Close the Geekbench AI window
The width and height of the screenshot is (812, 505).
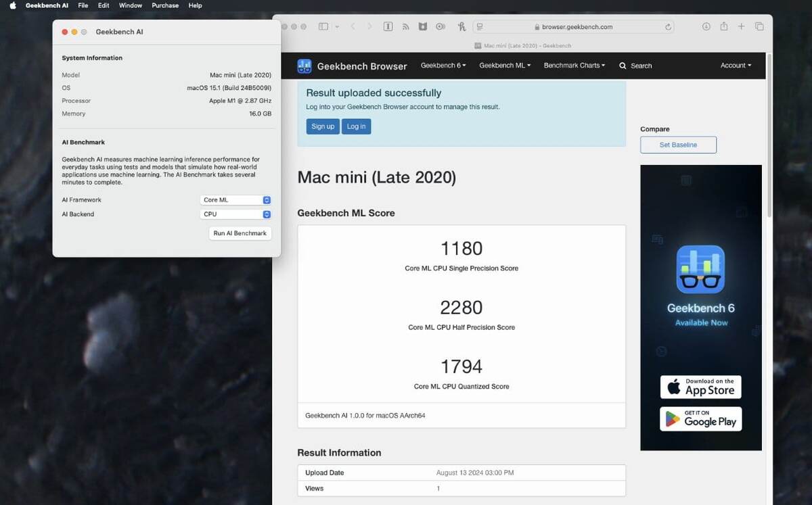pyautogui.click(x=65, y=32)
